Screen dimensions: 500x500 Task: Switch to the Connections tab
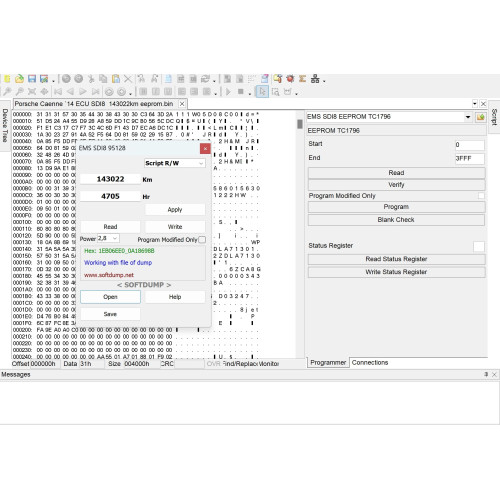click(370, 362)
